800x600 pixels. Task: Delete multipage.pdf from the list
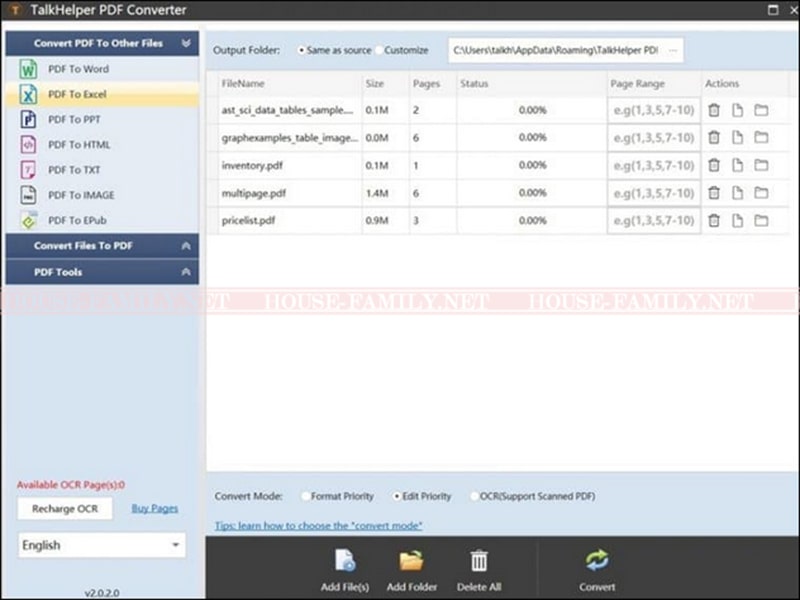714,193
